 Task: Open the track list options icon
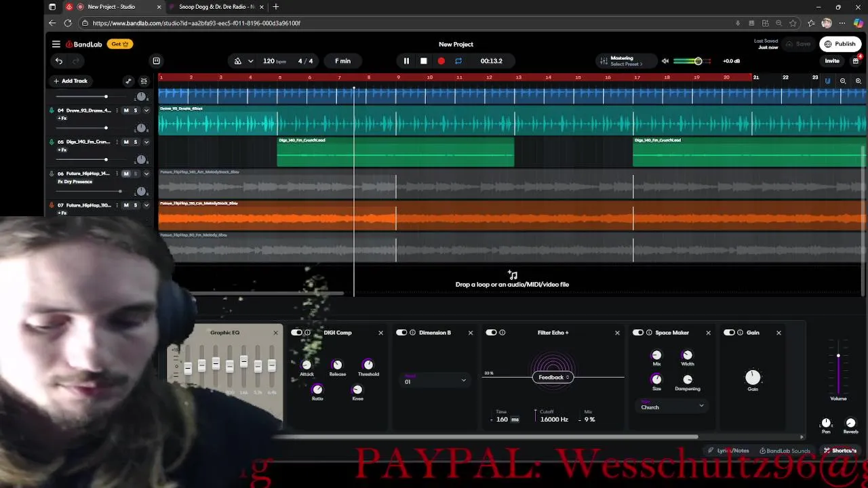click(144, 81)
